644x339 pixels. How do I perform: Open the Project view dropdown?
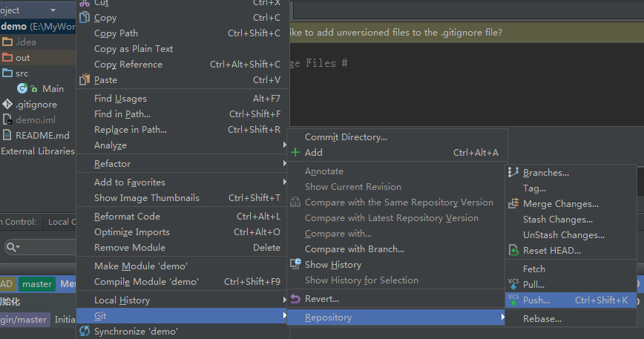[x=53, y=10]
